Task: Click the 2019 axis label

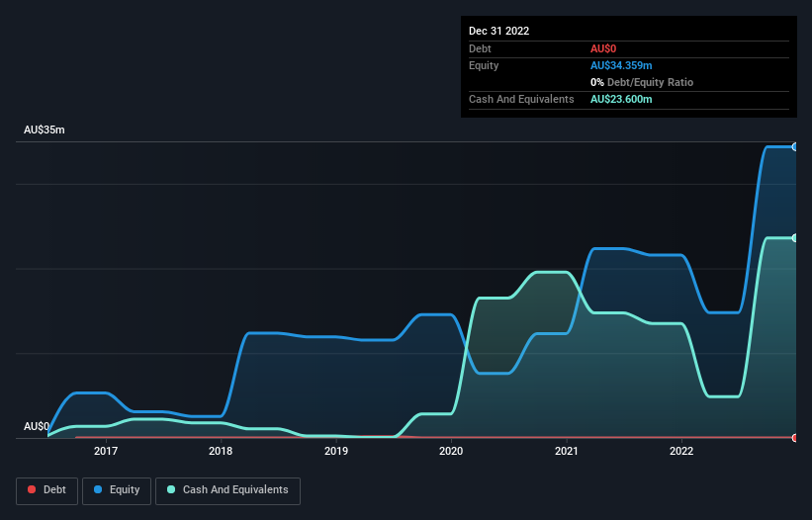Action: (336, 451)
